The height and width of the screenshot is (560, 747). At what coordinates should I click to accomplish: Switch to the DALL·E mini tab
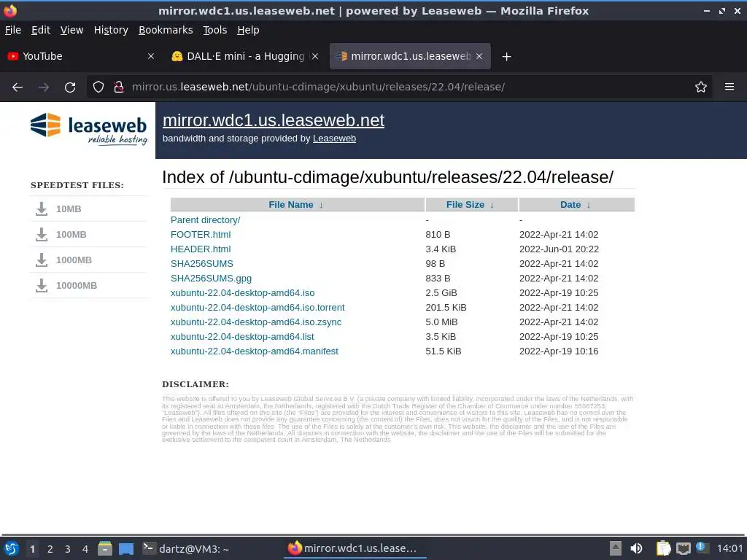pos(245,56)
